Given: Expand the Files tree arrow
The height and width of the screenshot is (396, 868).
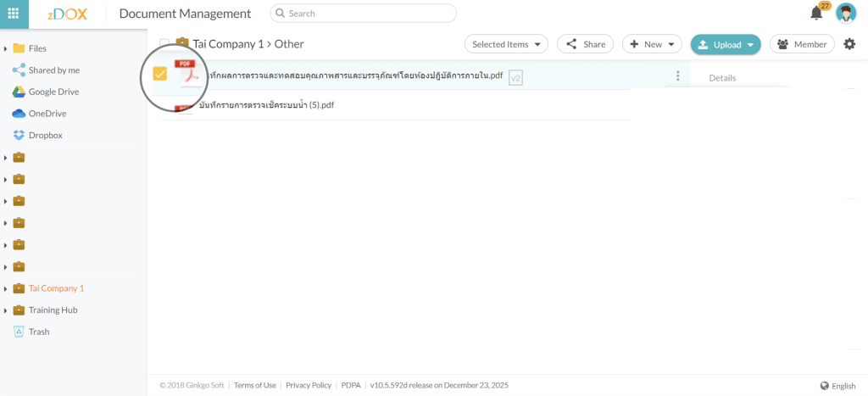Looking at the screenshot, I should [x=6, y=48].
